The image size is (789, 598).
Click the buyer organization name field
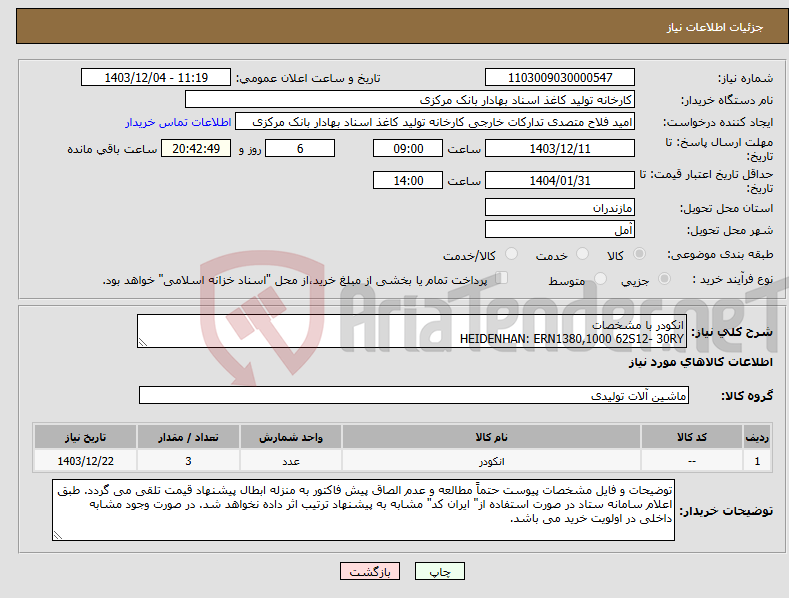pos(410,100)
